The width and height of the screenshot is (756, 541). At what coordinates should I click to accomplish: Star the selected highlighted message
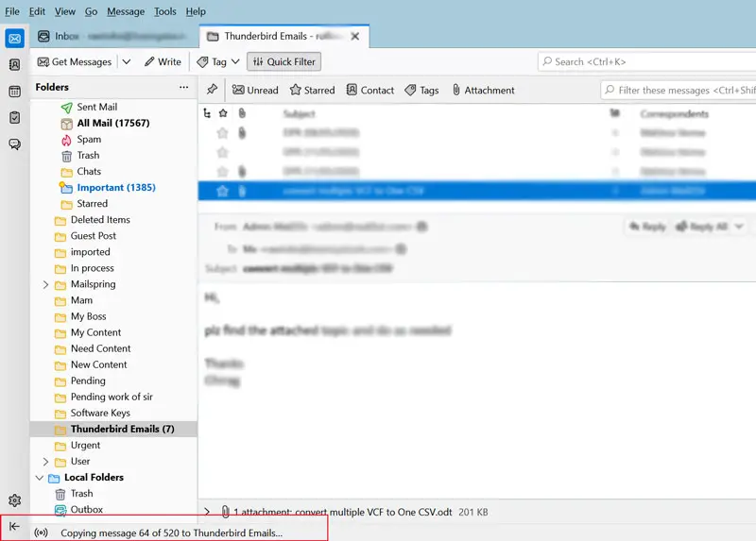223,190
